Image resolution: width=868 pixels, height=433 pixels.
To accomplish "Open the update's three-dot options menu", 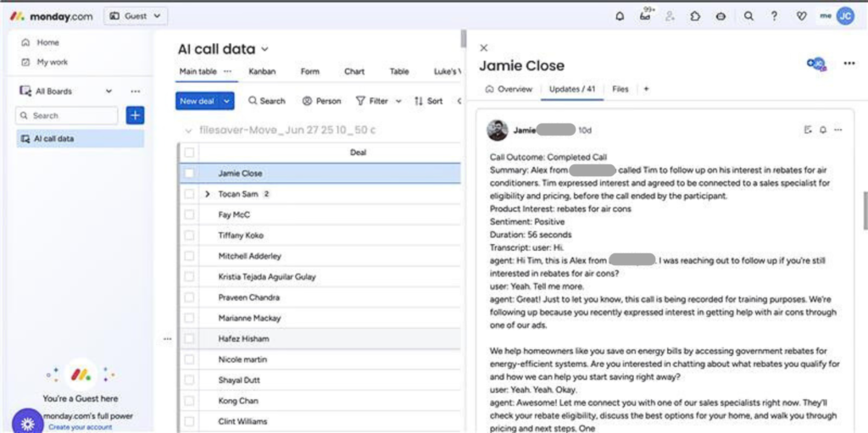I will [838, 130].
